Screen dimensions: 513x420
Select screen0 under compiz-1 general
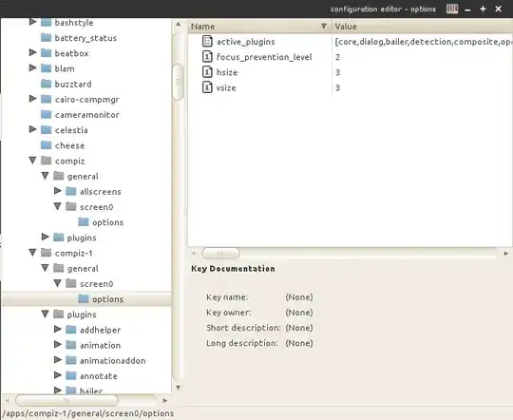(x=97, y=284)
